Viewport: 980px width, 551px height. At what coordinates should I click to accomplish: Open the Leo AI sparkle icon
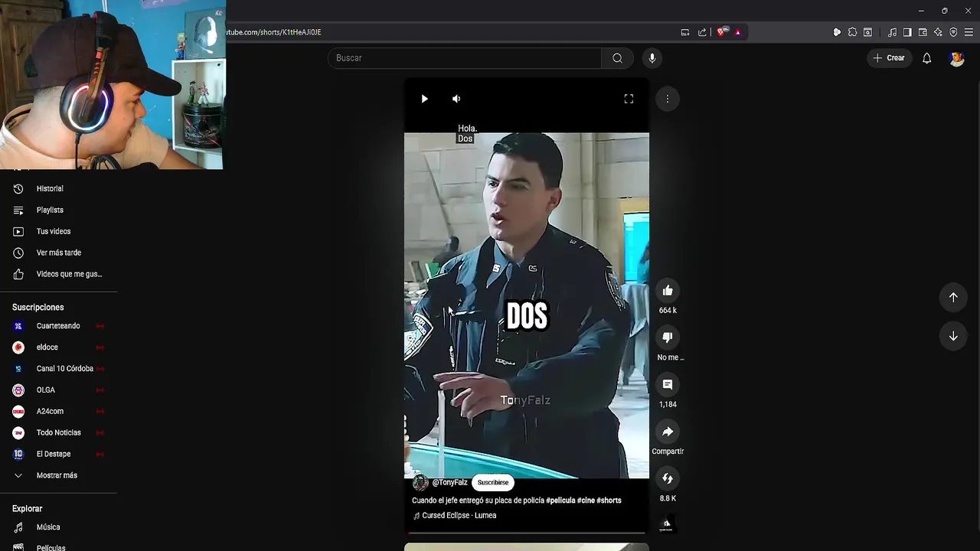click(938, 32)
